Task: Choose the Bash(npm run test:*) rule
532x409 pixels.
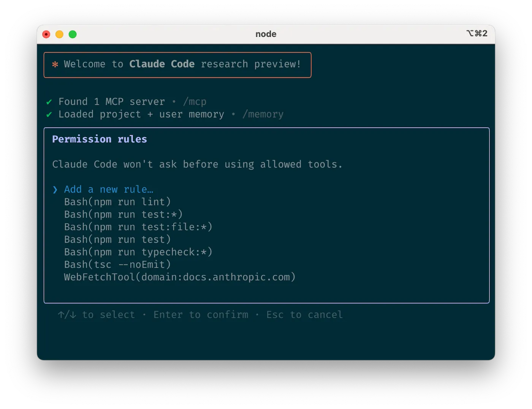Action: click(x=123, y=215)
